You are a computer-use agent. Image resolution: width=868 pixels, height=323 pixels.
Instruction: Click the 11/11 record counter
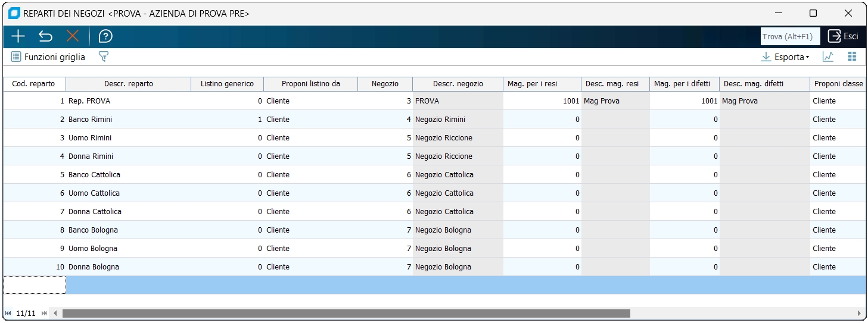26,313
